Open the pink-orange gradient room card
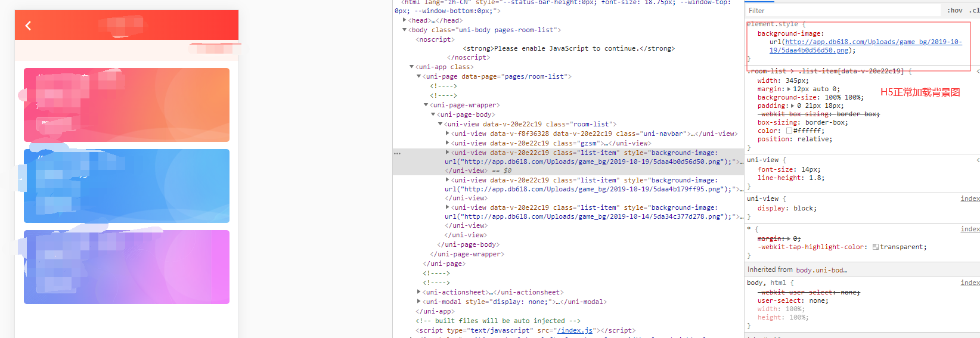The image size is (980, 338). point(126,105)
